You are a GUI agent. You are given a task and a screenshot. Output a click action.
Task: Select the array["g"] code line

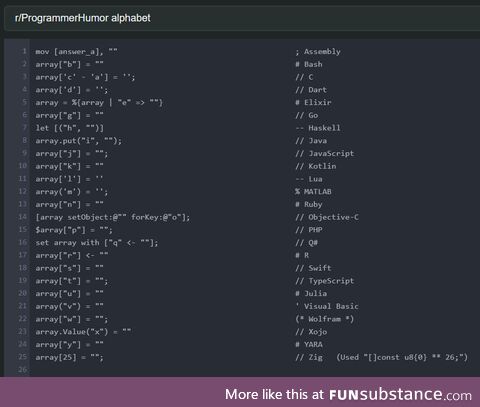[69, 115]
